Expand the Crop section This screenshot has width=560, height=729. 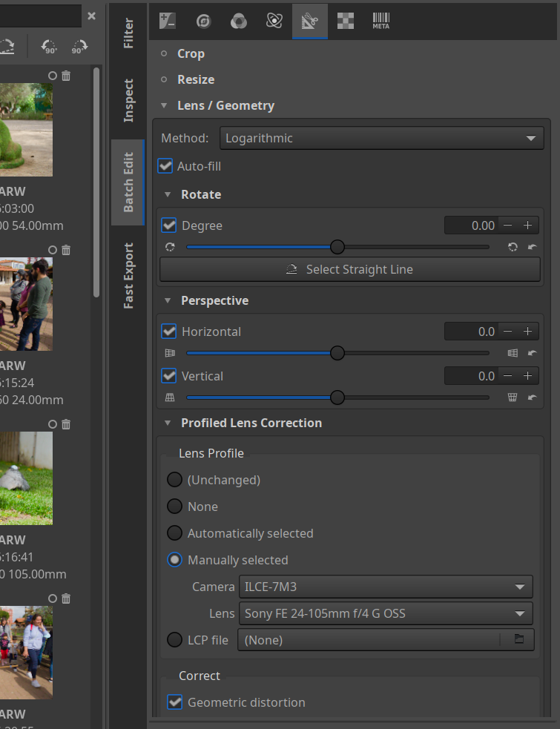point(191,54)
